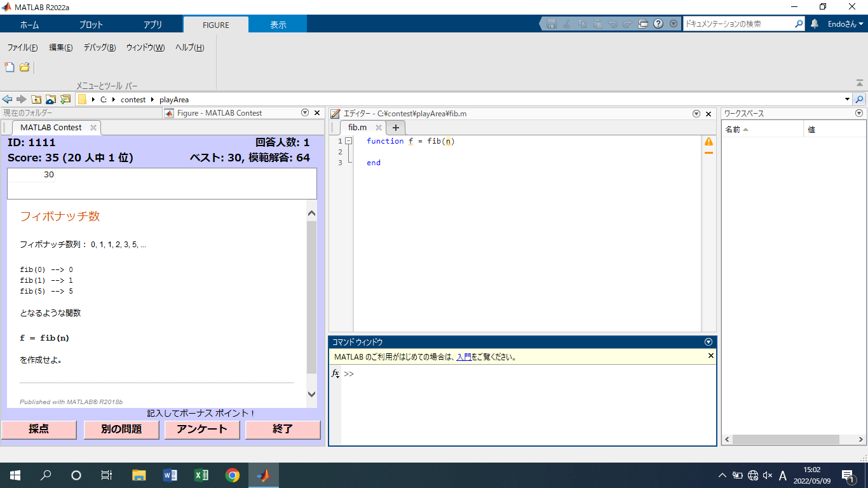Viewport: 868px width, 488px height.
Task: Open Figure panel actions dropdown
Action: tap(304, 113)
